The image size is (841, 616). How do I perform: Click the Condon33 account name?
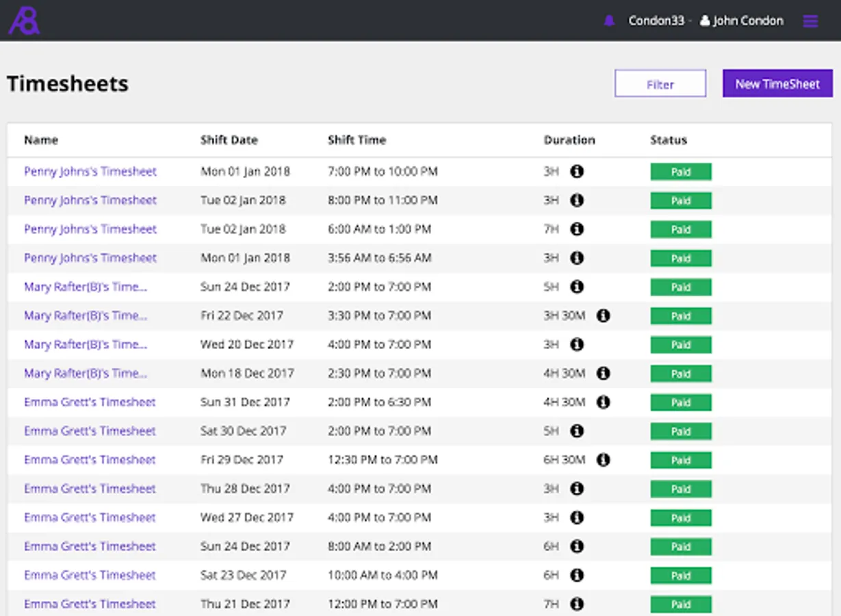656,21
